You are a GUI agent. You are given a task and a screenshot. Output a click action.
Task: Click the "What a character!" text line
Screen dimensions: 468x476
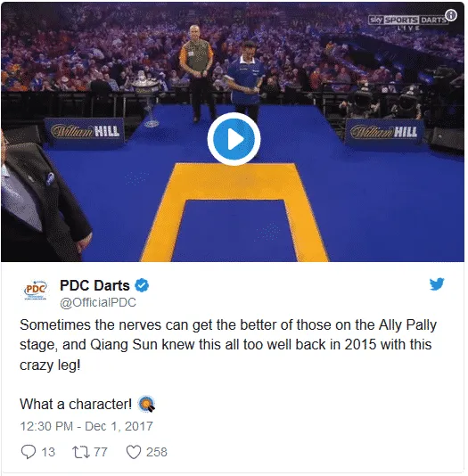click(76, 404)
